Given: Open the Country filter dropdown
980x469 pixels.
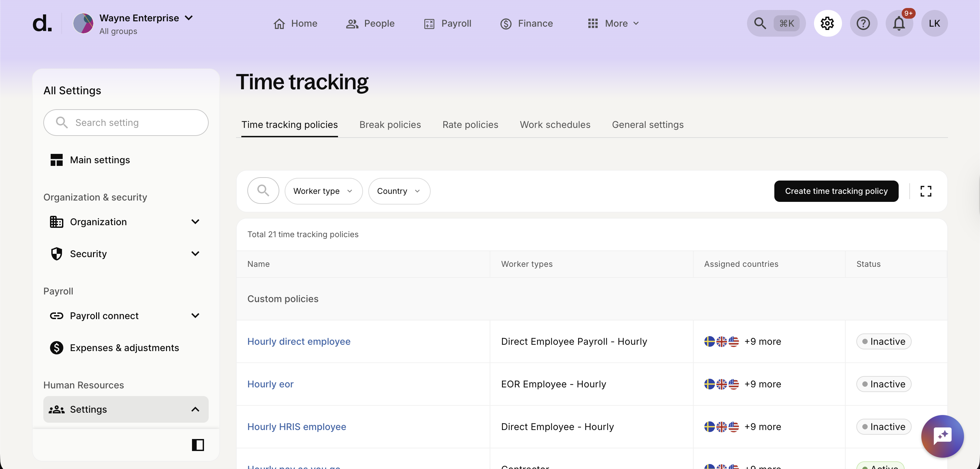Looking at the screenshot, I should (399, 191).
